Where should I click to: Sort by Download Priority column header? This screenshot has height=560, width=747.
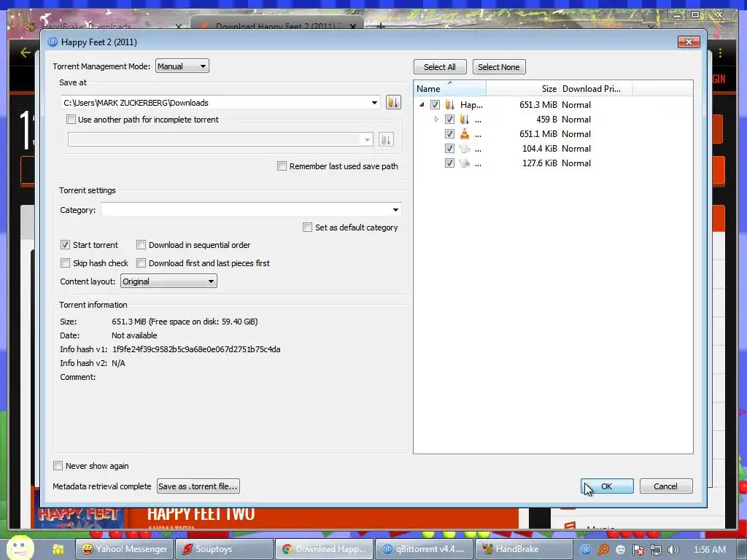tap(595, 88)
